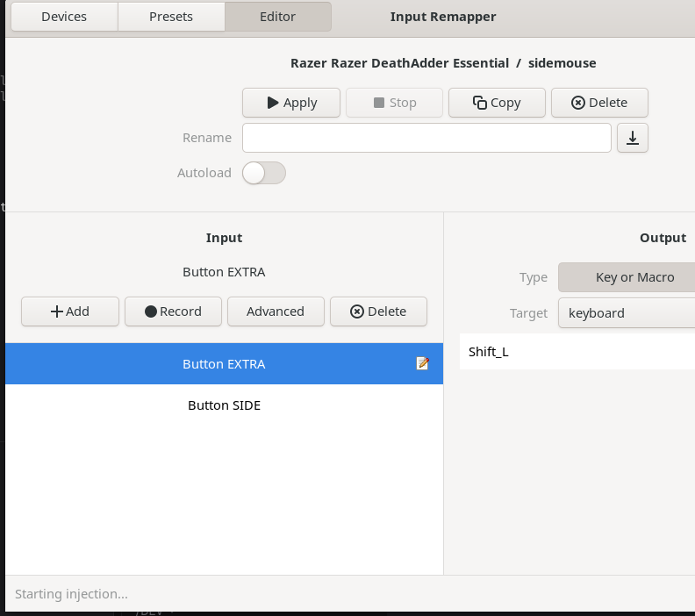The width and height of the screenshot is (695, 616).
Task: Switch to the Presets tab
Action: (x=171, y=17)
